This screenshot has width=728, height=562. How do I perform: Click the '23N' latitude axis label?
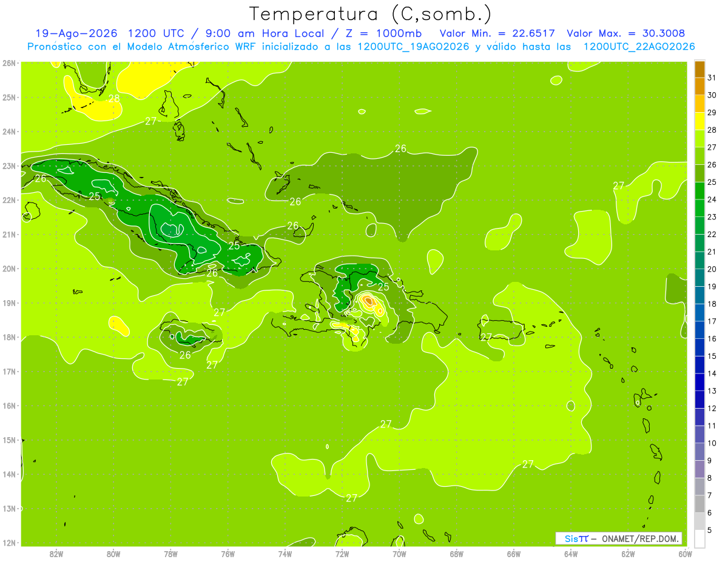(9, 166)
